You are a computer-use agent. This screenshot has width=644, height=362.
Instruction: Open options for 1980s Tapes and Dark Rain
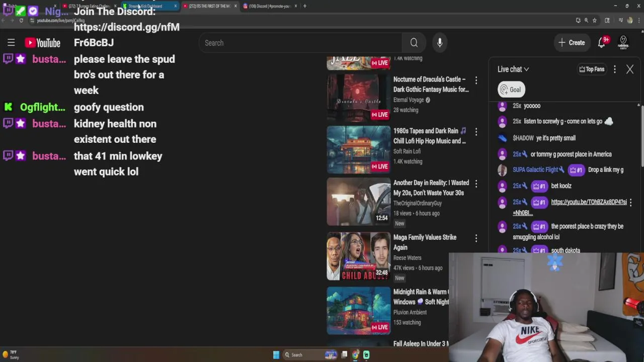[476, 131]
